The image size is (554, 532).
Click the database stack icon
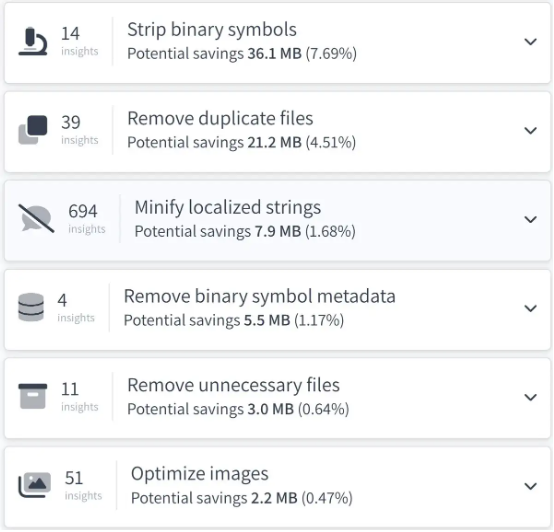pyautogui.click(x=31, y=307)
